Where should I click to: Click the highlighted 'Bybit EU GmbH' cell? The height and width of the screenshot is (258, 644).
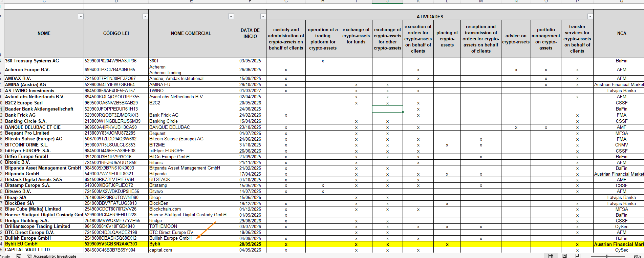tap(44, 244)
